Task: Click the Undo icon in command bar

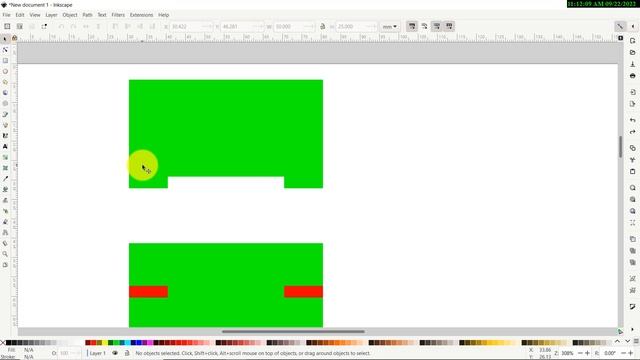Action: pos(633,120)
